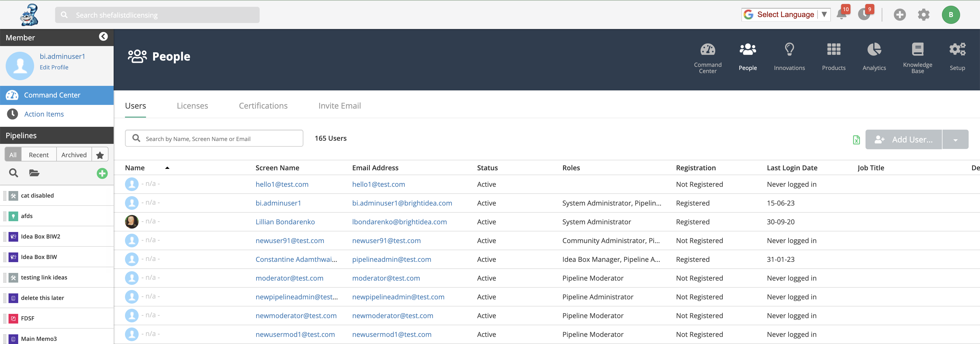Open action items clock icon with 9 badge

click(864, 14)
